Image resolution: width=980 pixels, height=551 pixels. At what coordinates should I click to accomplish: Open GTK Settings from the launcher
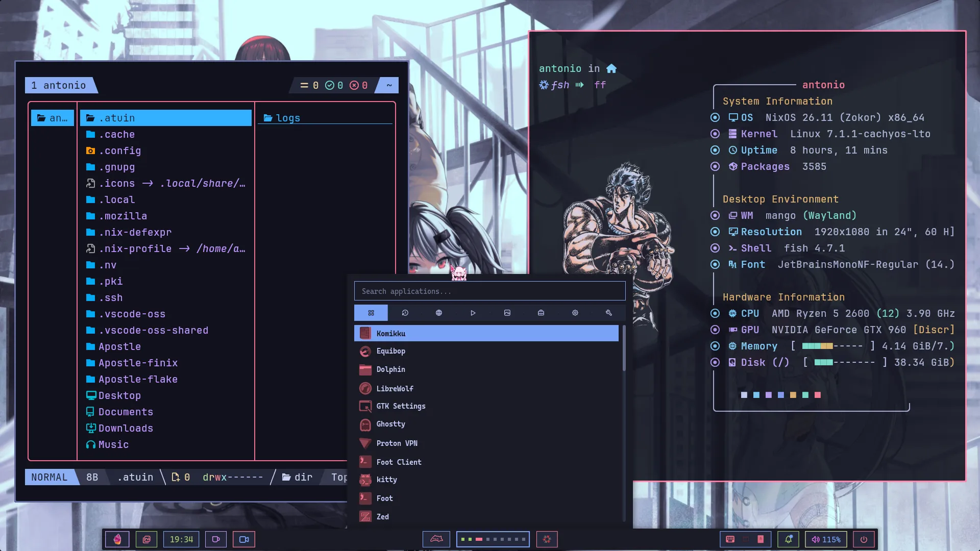tap(486, 406)
